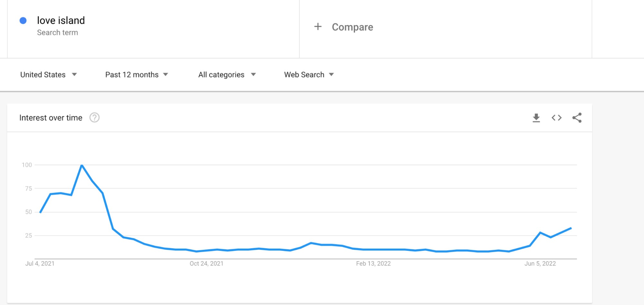Viewport: 644px width, 305px height.
Task: Click the blue dot beside love island
Action: [23, 20]
